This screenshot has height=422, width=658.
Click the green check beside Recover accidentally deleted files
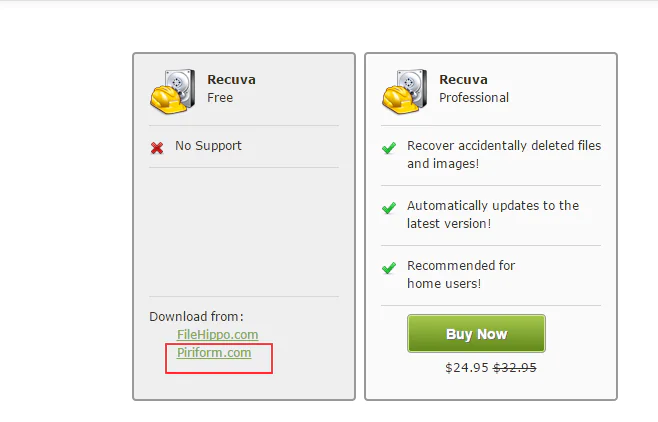point(389,148)
